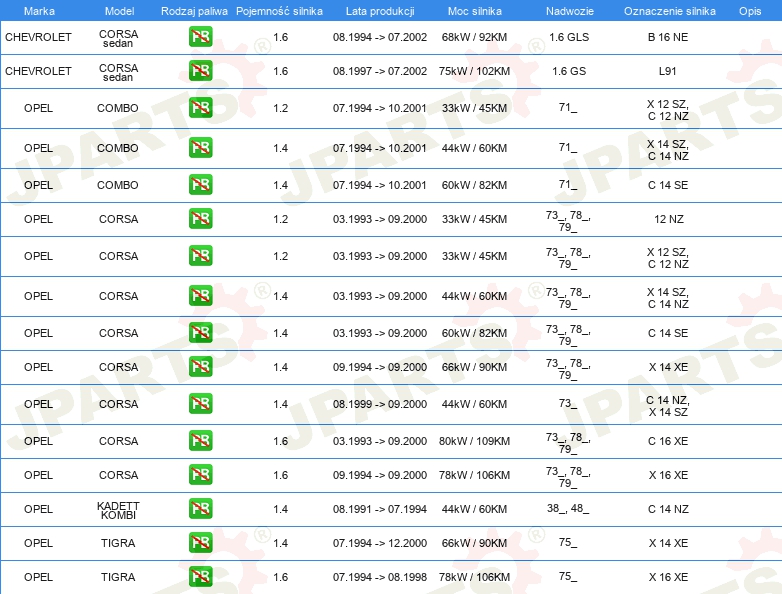Click the Nadwozie column header
Screen dimensions: 782x594
pos(570,11)
